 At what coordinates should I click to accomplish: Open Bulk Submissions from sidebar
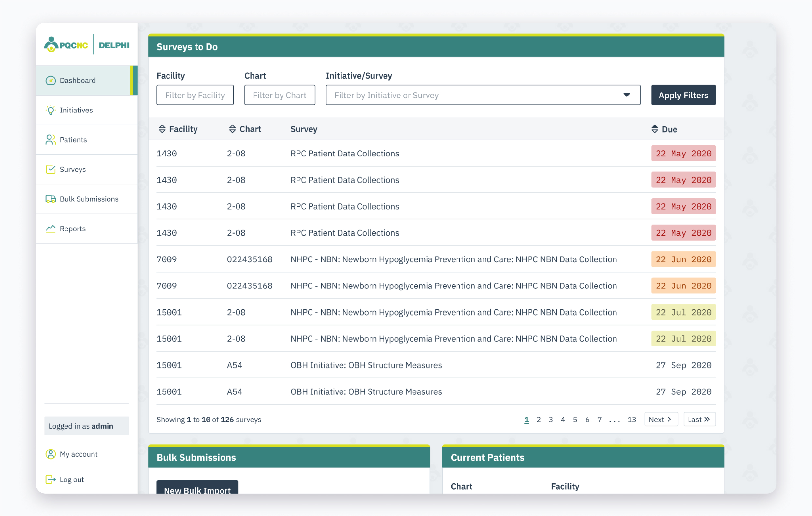(89, 199)
